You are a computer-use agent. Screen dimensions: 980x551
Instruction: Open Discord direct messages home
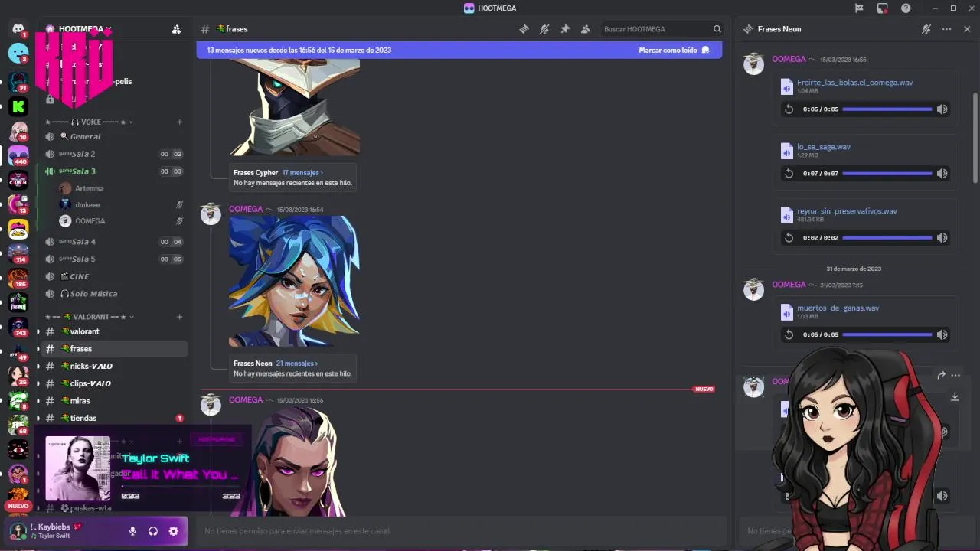(x=18, y=28)
